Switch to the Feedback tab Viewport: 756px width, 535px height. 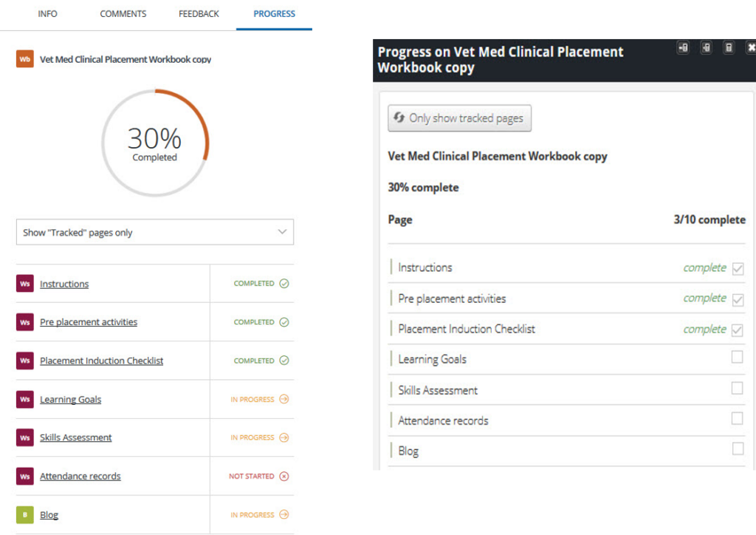(199, 14)
